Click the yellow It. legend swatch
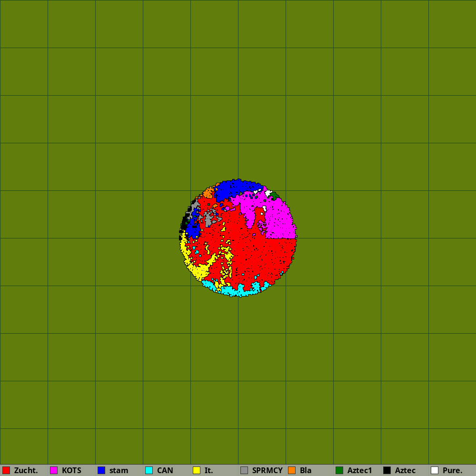Viewport: 476px width, 476px height. click(197, 470)
